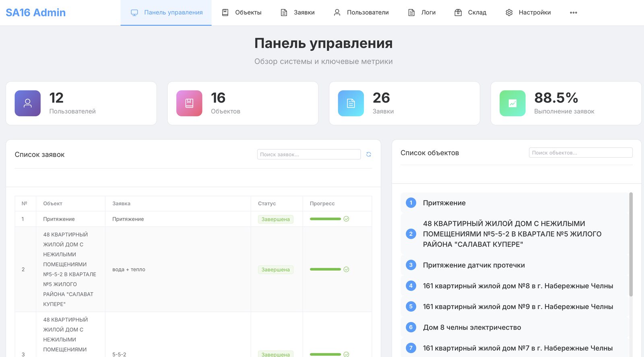
Task: Click number badge 5 in objects list
Action: [x=411, y=307]
